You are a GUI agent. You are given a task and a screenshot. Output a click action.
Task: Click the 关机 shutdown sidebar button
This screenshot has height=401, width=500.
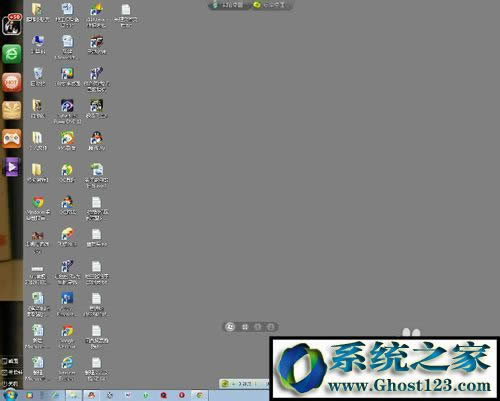point(11,383)
